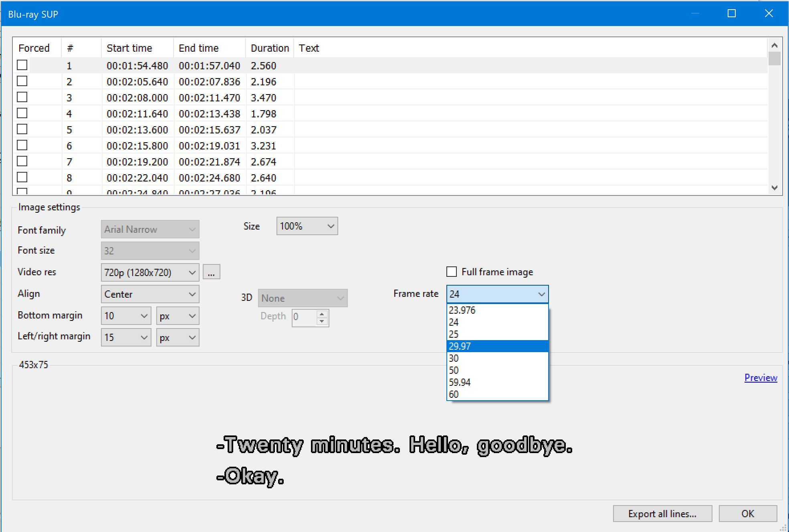Close the Blu-ray SUP dialog
The image size is (789, 532).
click(x=769, y=14)
